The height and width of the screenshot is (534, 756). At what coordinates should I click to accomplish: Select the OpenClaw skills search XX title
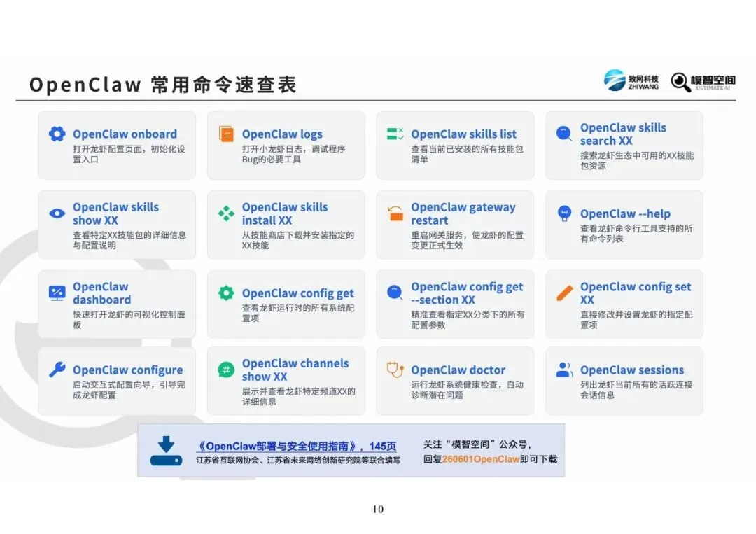[x=623, y=134]
